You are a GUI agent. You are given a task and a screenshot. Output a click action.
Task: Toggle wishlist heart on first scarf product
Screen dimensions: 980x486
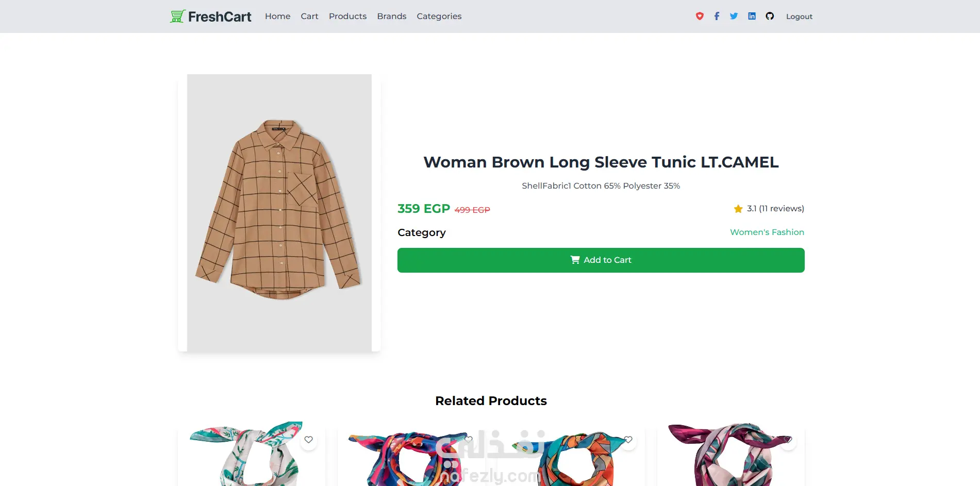point(308,440)
